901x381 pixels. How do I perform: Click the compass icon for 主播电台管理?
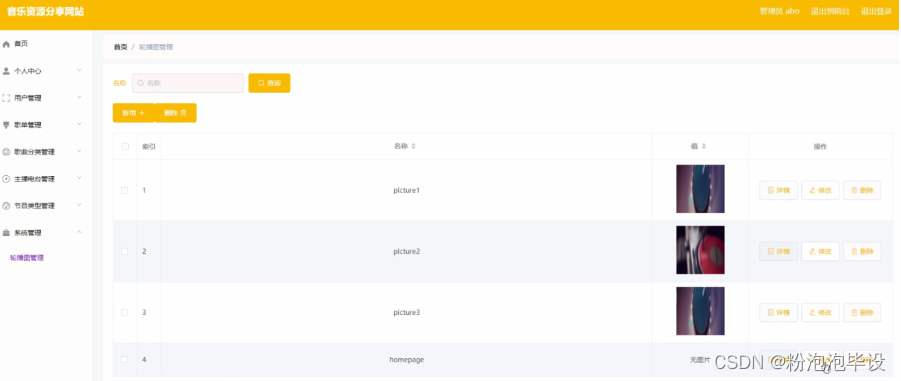[6, 179]
